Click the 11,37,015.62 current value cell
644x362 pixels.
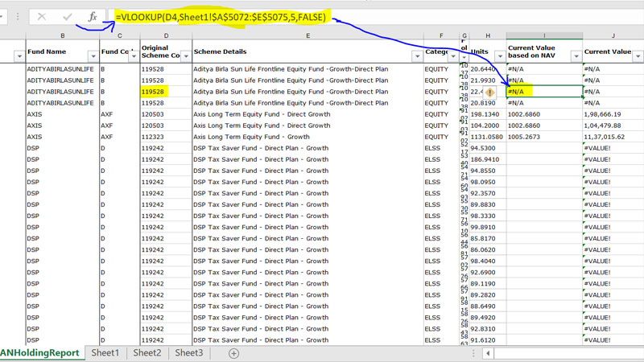(x=613, y=137)
